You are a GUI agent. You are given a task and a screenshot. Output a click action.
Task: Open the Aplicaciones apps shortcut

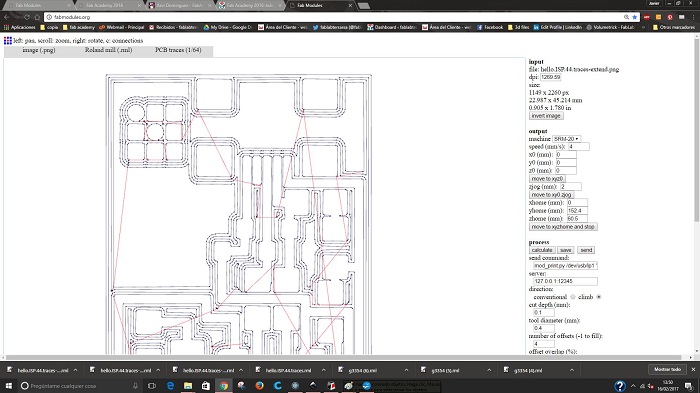coord(20,27)
